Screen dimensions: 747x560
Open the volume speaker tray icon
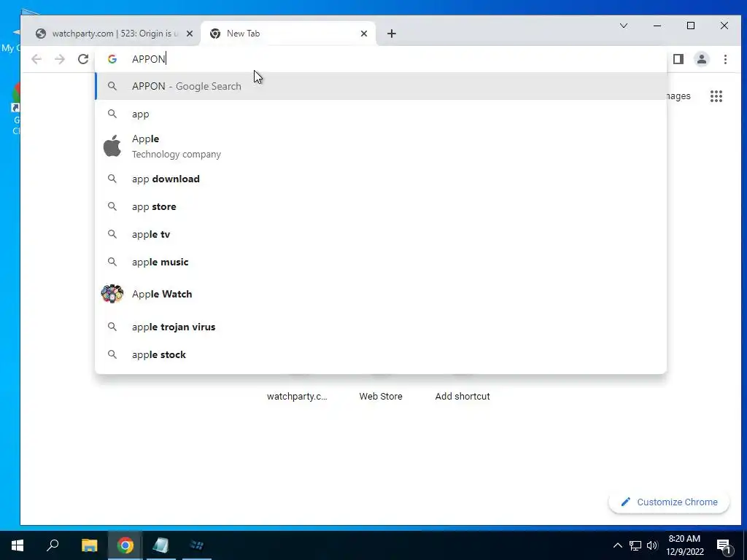click(x=652, y=545)
